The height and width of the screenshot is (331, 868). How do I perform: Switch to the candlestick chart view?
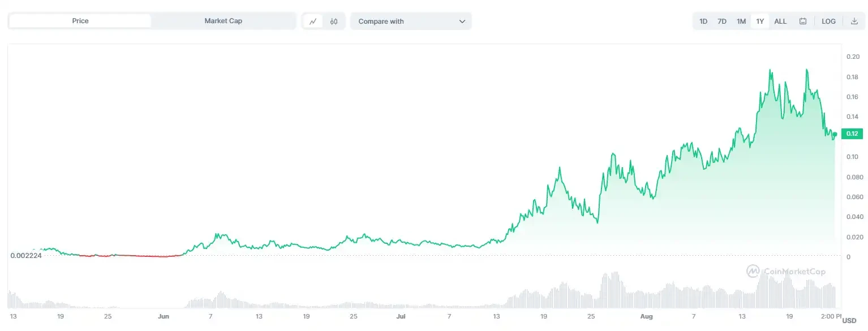(x=334, y=22)
